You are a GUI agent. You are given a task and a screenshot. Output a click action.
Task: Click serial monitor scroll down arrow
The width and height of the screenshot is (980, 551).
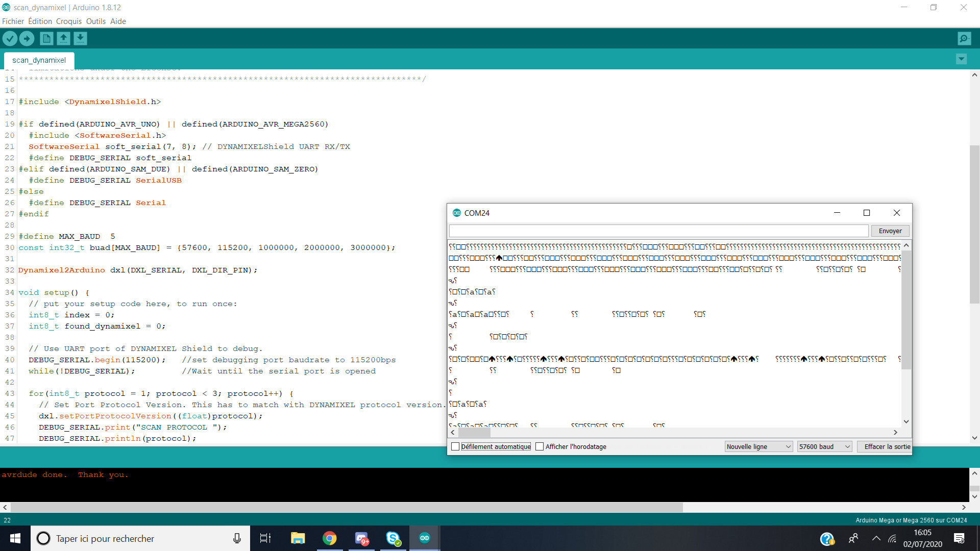coord(906,421)
